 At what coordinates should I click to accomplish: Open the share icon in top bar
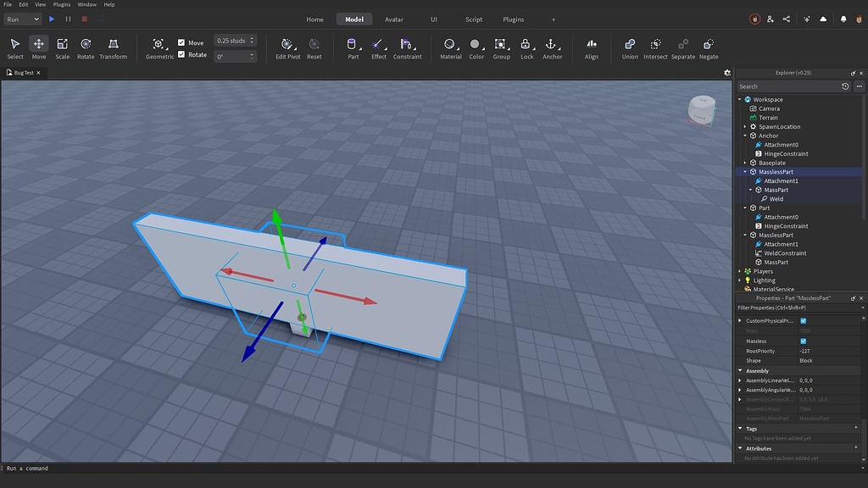[x=786, y=19]
